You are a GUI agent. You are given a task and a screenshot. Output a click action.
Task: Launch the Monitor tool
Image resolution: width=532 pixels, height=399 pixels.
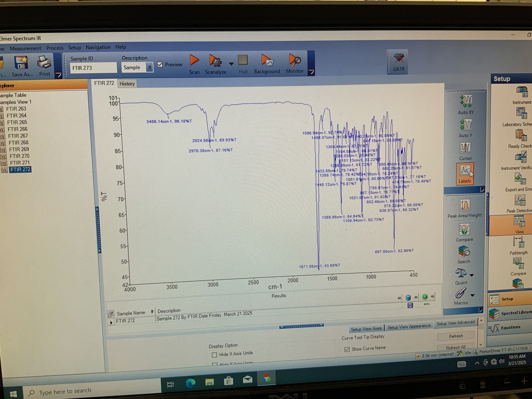[x=295, y=60]
